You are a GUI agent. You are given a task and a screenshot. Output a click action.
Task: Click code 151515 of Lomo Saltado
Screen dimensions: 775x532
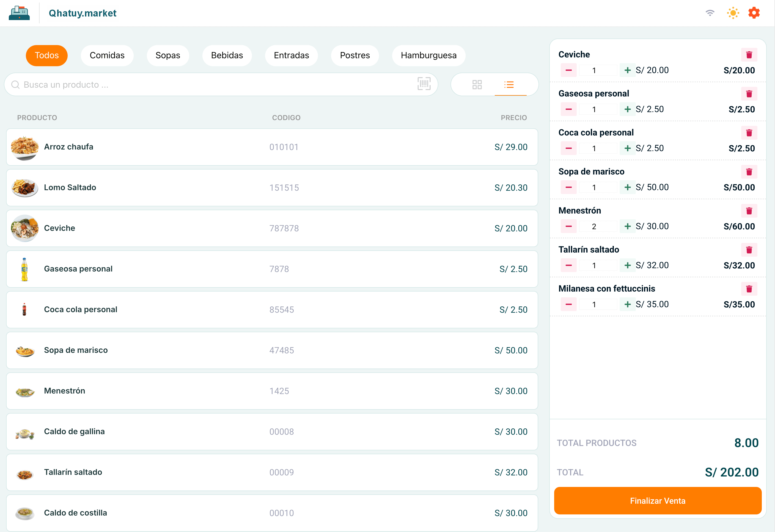tap(284, 188)
